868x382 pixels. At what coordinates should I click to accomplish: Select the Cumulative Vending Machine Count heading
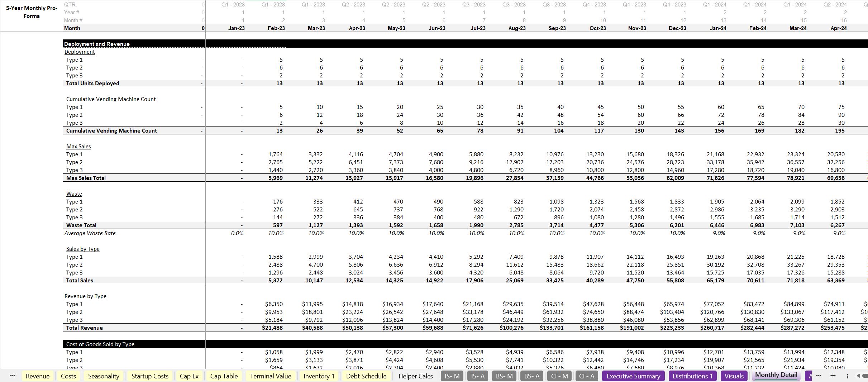point(111,99)
